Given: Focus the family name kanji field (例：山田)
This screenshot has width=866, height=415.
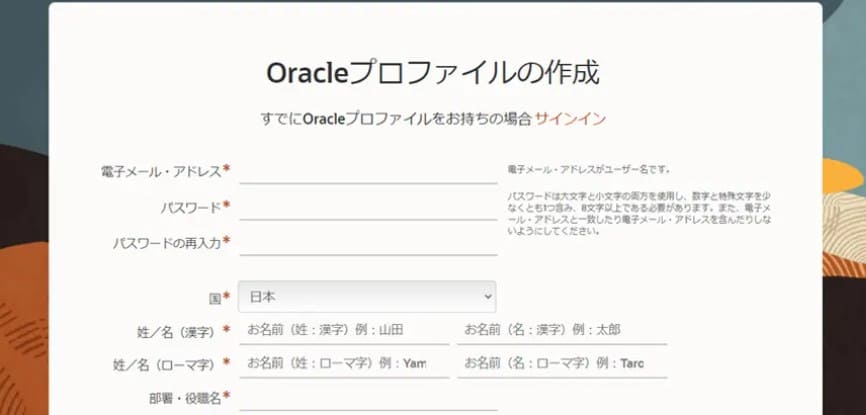Looking at the screenshot, I should 344,330.
